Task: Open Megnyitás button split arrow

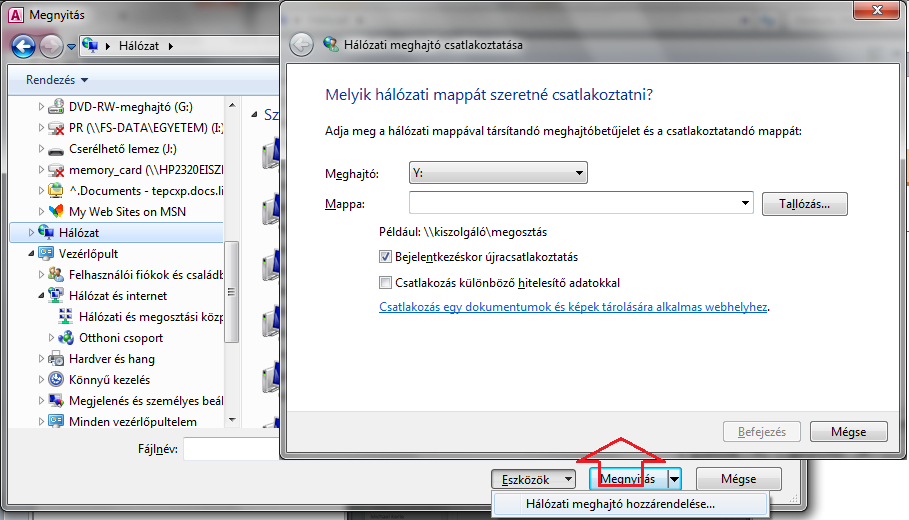Action: click(674, 479)
